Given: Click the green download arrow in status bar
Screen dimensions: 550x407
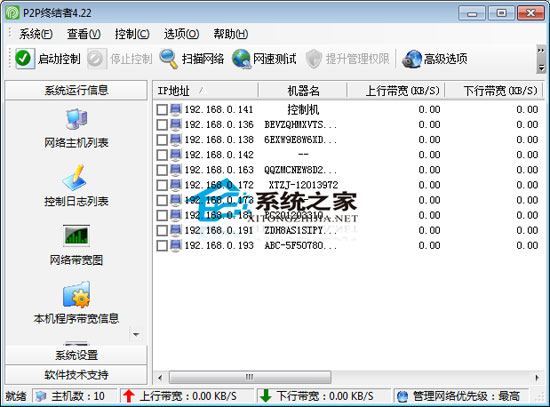Looking at the screenshot, I should [x=266, y=396].
